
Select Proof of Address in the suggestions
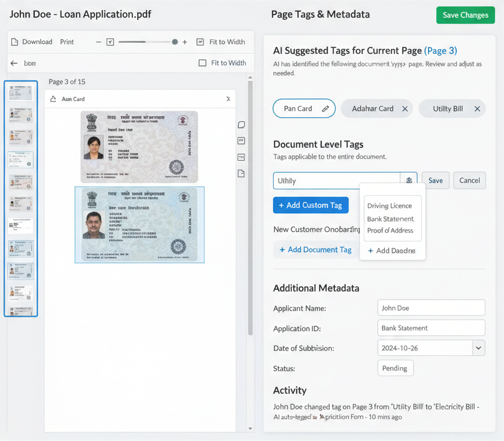coord(390,230)
